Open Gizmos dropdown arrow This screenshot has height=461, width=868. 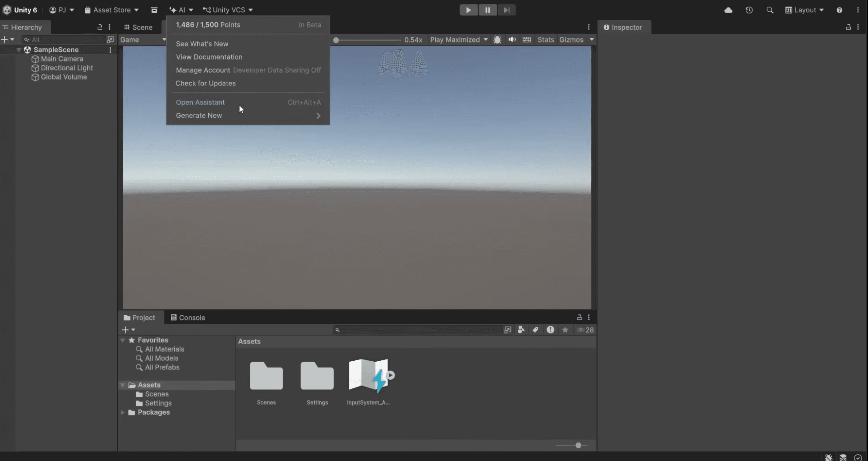point(592,39)
